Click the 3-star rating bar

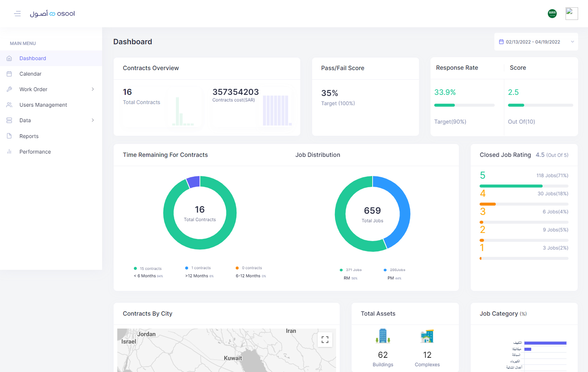[x=524, y=222]
